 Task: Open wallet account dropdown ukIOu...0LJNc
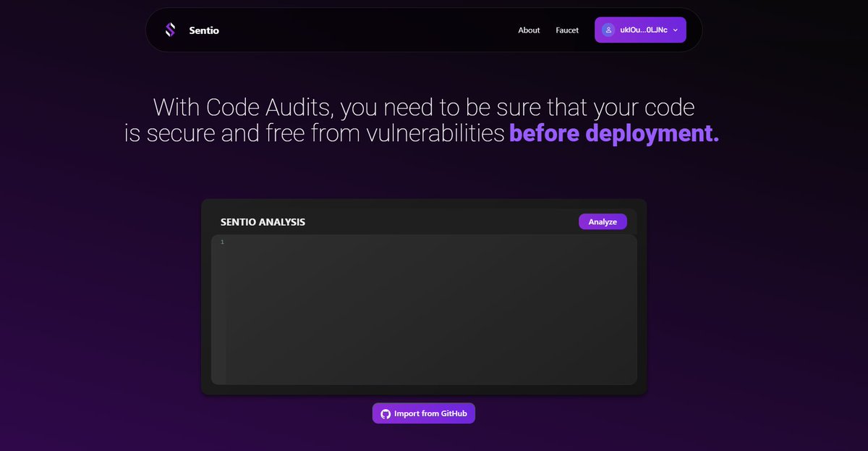pos(640,30)
